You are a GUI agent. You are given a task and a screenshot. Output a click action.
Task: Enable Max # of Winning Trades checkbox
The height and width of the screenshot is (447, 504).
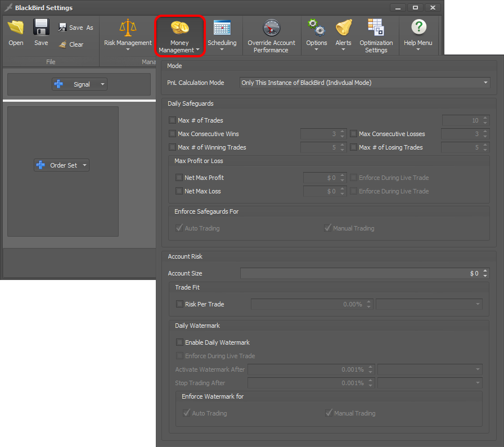point(173,147)
